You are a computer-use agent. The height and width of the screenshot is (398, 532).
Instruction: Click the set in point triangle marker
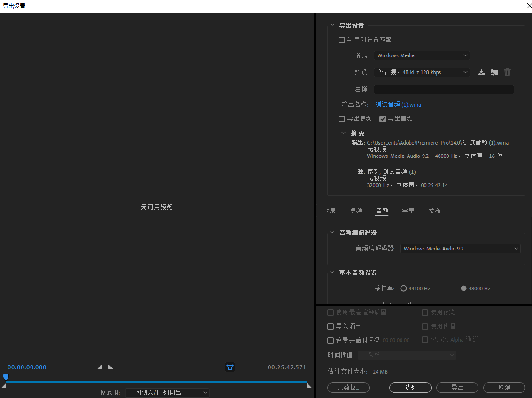pyautogui.click(x=100, y=367)
